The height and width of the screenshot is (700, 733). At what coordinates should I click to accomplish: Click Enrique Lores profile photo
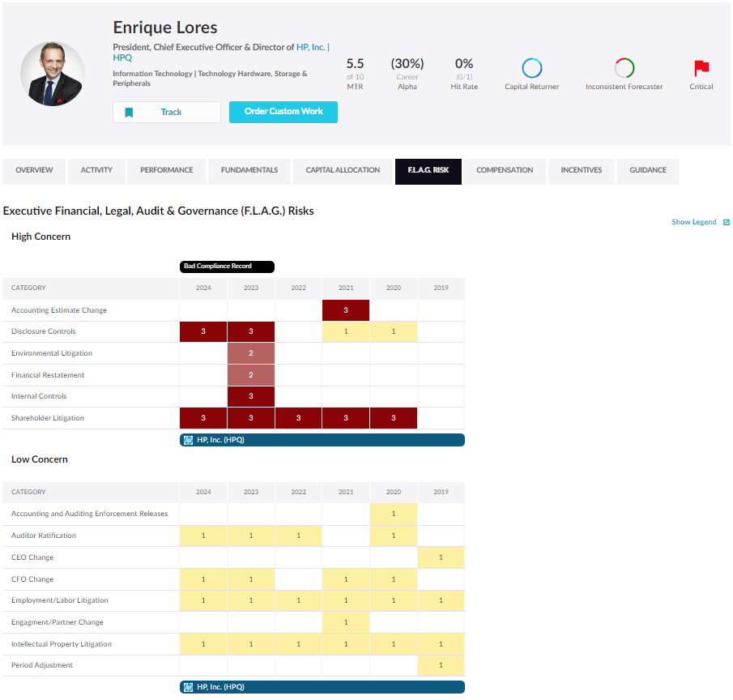tap(53, 74)
